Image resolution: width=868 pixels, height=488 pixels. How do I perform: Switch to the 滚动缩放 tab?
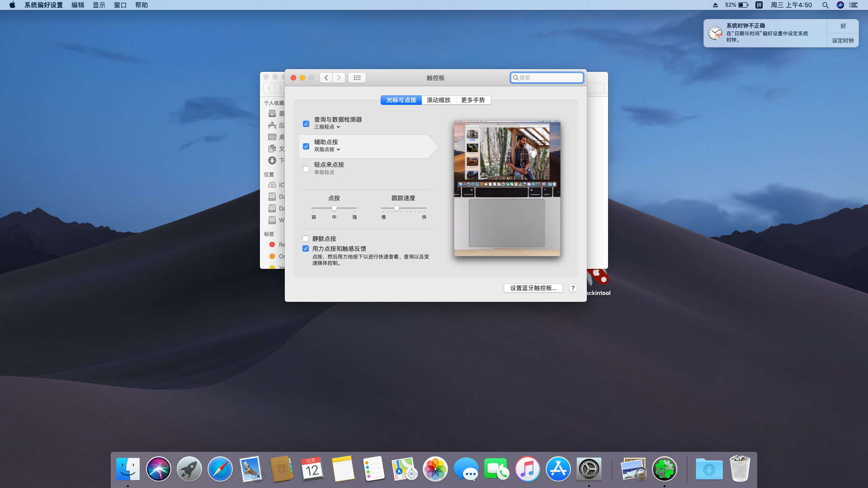pos(439,100)
